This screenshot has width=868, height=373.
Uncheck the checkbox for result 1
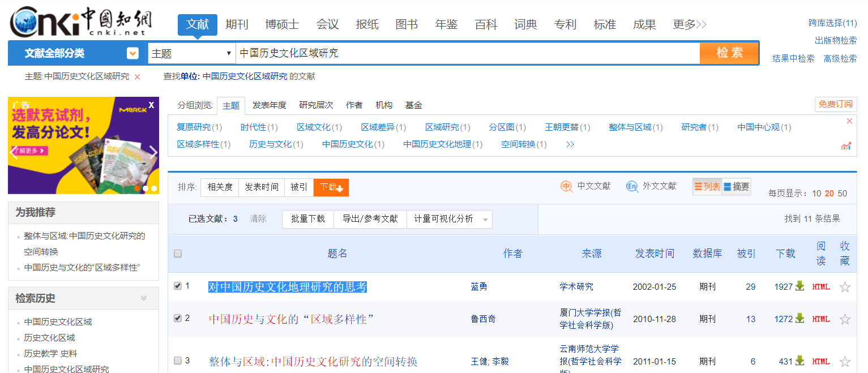click(x=178, y=286)
